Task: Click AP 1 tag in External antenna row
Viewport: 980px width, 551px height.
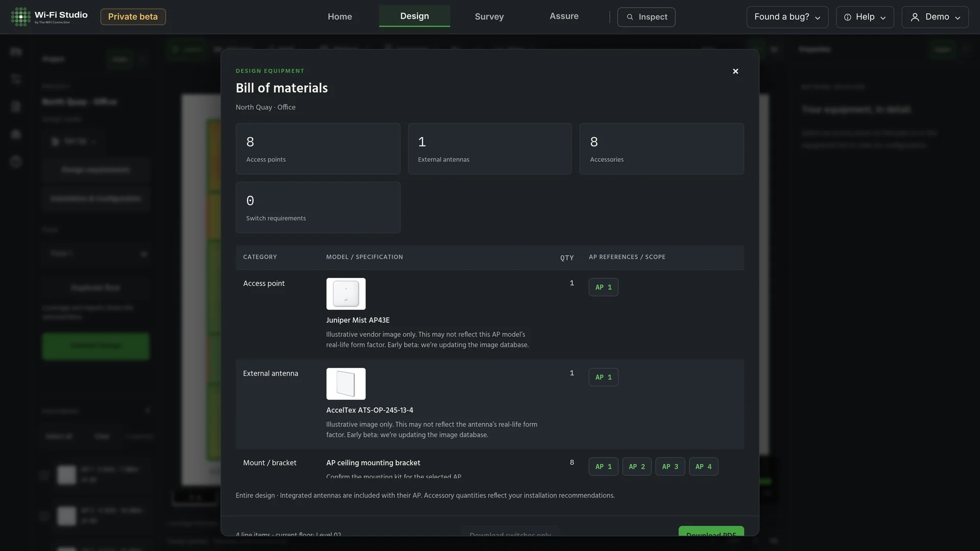Action: click(603, 377)
